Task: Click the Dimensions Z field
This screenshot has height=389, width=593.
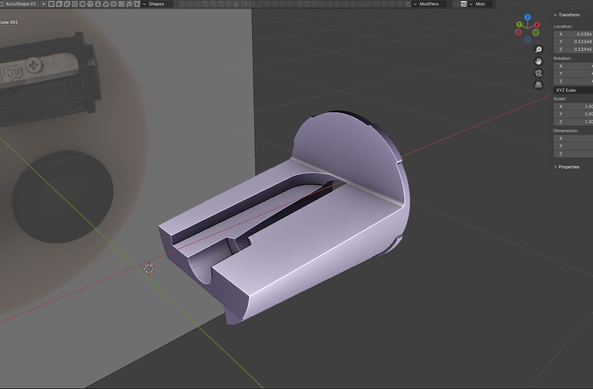Action: pos(573,153)
